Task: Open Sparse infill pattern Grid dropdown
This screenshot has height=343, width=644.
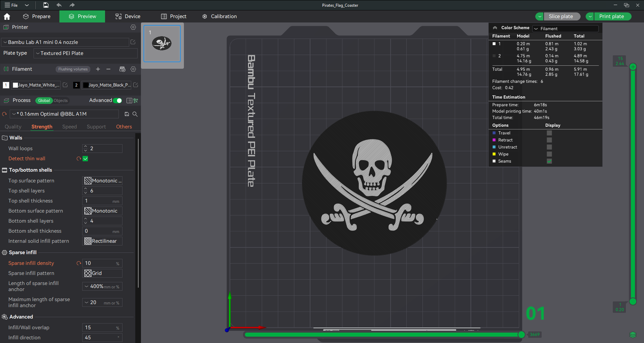Action: 102,273
